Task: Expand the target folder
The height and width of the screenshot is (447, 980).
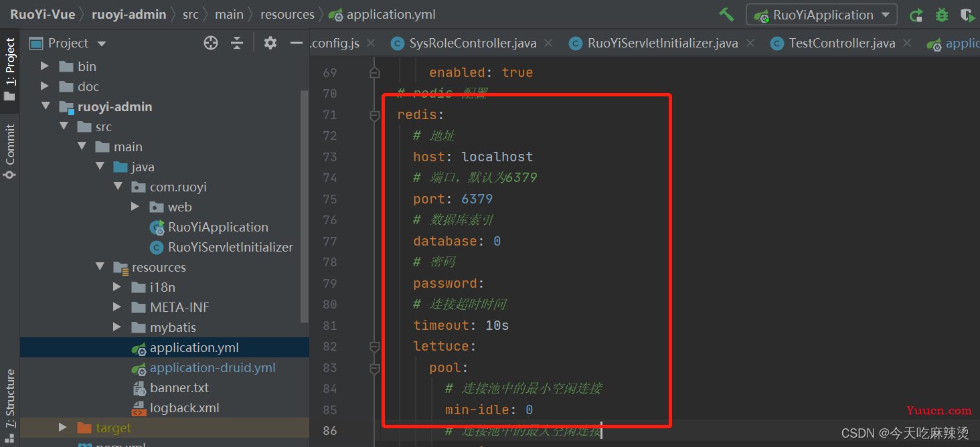Action: tap(63, 428)
